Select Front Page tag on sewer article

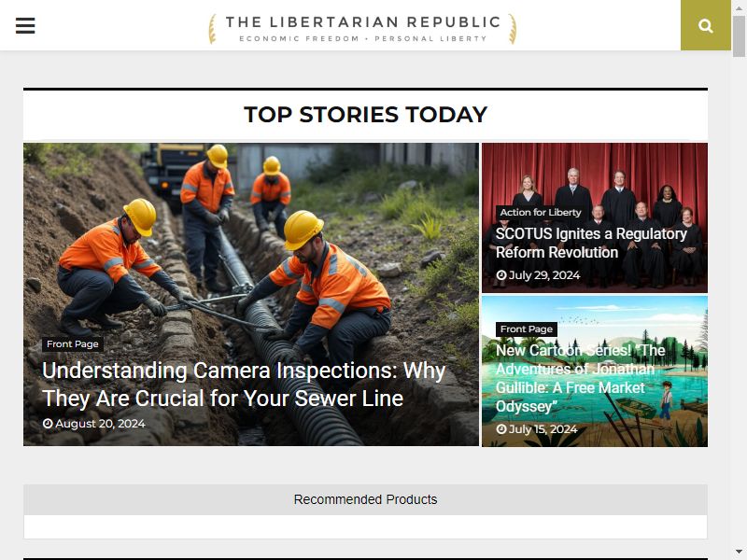click(73, 343)
